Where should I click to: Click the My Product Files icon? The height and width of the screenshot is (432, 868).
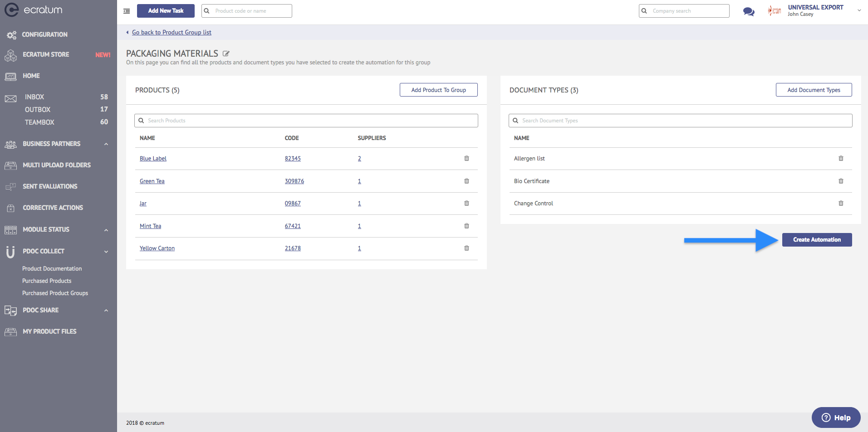[x=10, y=332]
